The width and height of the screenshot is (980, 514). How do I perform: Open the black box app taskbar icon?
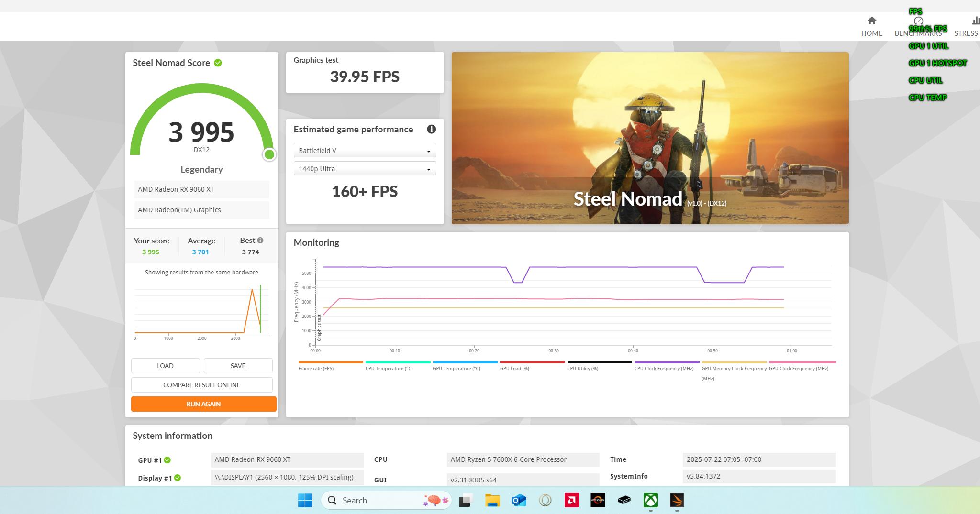click(x=624, y=501)
